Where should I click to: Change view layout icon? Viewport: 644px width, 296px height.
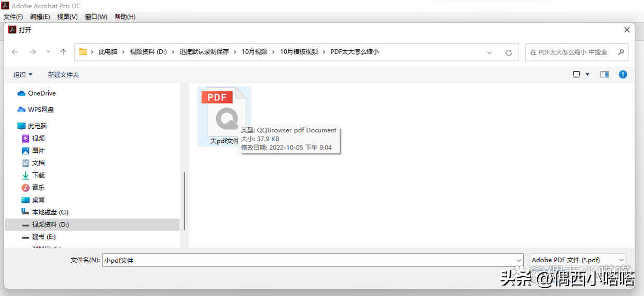tap(576, 75)
